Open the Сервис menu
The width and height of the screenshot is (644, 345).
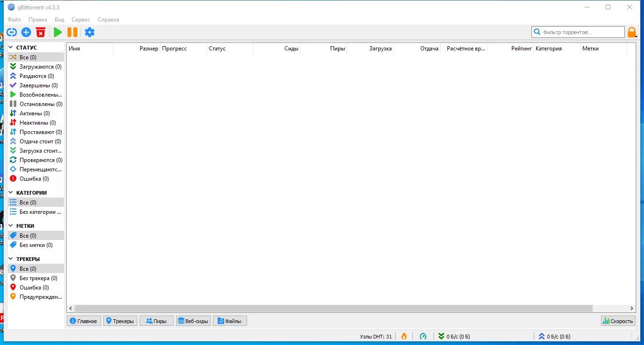point(80,19)
